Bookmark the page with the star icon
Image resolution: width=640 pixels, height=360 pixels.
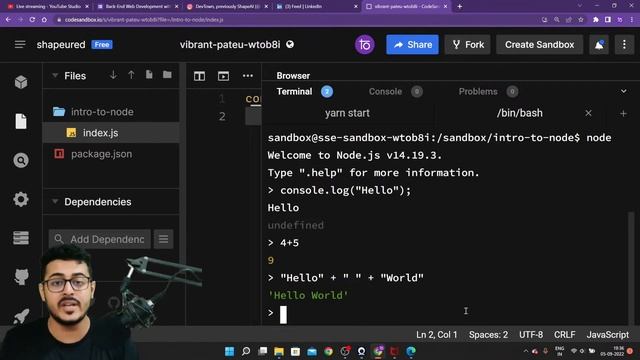[x=580, y=20]
